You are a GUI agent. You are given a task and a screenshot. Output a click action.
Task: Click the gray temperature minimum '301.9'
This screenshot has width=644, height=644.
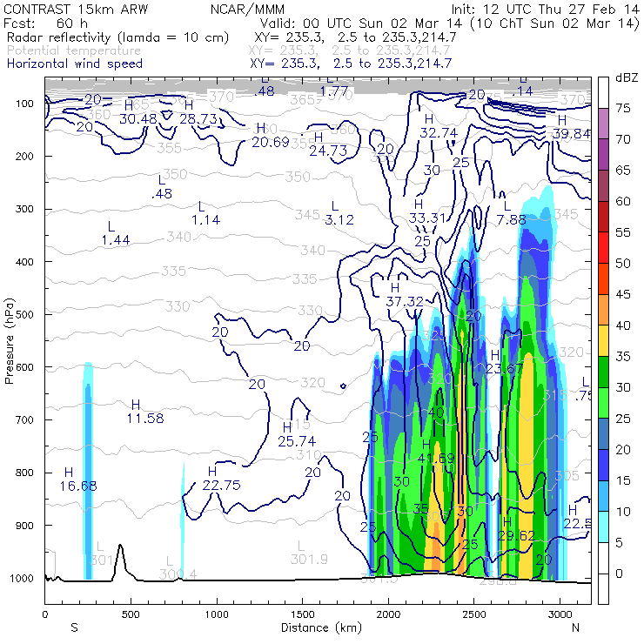pos(309,560)
